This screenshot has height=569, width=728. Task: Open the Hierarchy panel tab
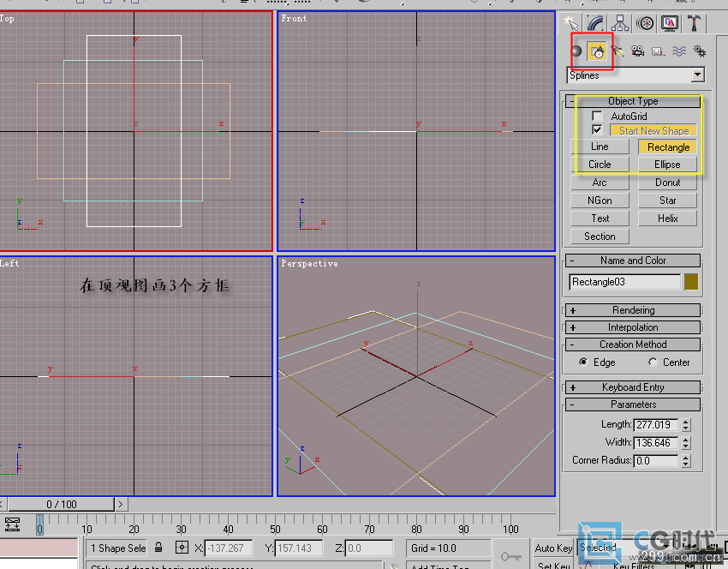(620, 23)
